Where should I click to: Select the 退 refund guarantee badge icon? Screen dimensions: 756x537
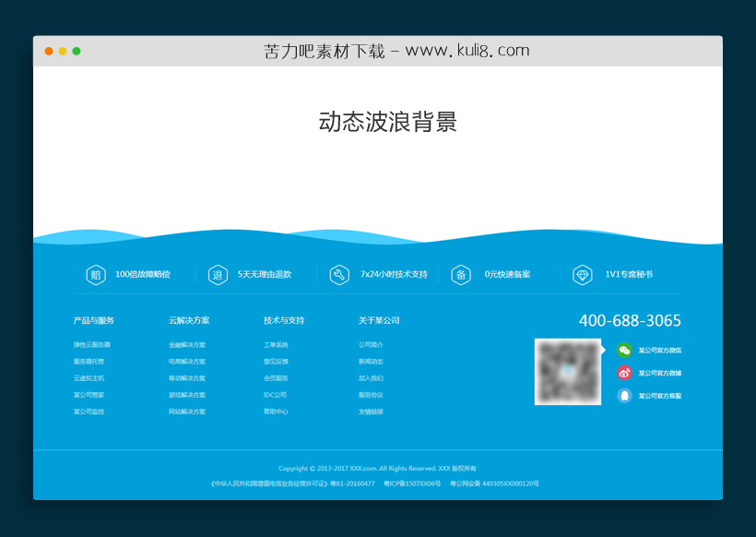(x=218, y=274)
